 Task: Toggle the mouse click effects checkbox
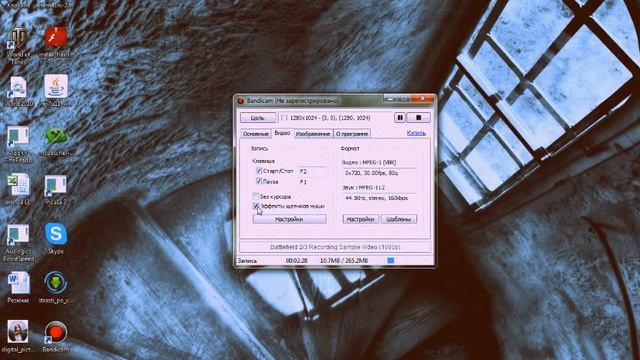[256, 206]
